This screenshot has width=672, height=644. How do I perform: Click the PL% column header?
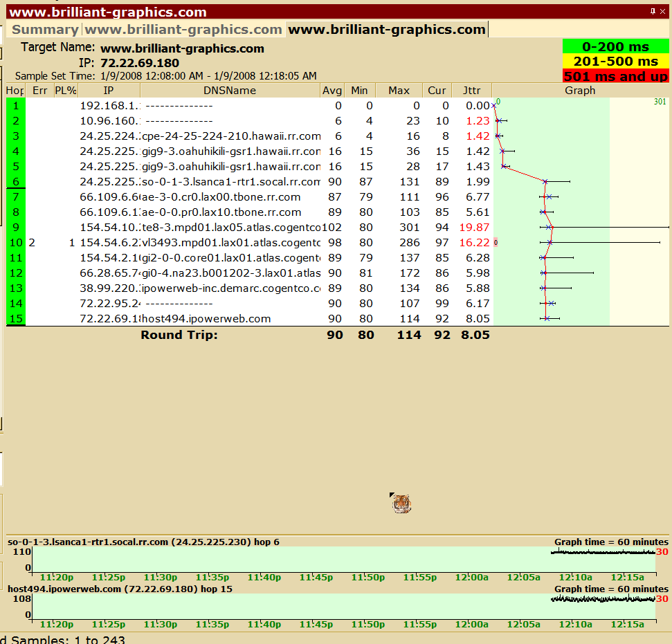click(66, 91)
